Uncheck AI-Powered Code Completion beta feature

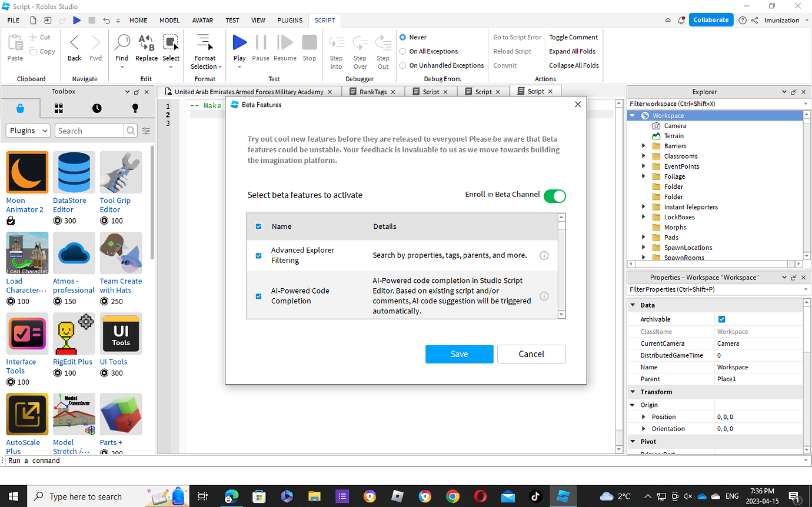coord(258,296)
